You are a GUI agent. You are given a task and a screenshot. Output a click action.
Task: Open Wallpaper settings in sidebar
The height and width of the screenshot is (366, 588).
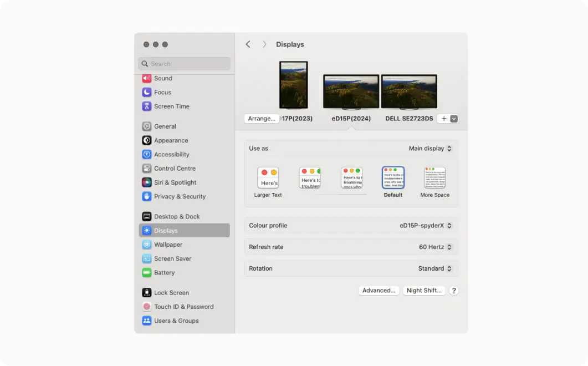[x=184, y=245]
